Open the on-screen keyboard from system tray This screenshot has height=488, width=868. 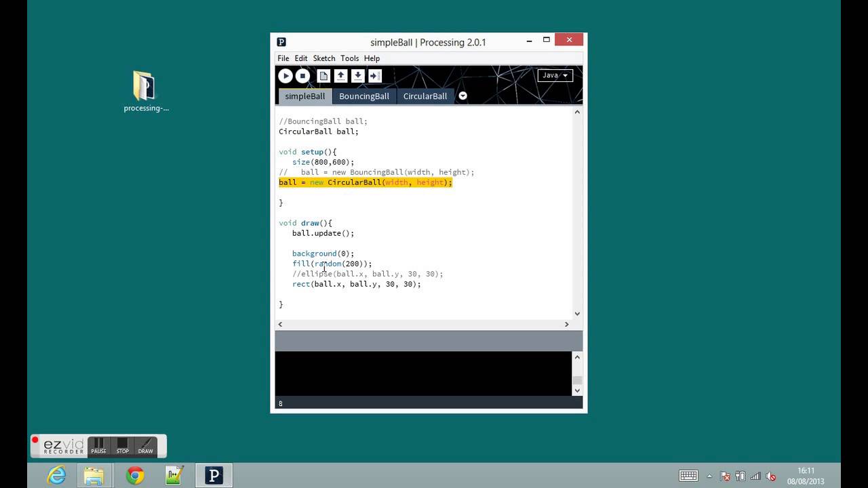pos(688,476)
